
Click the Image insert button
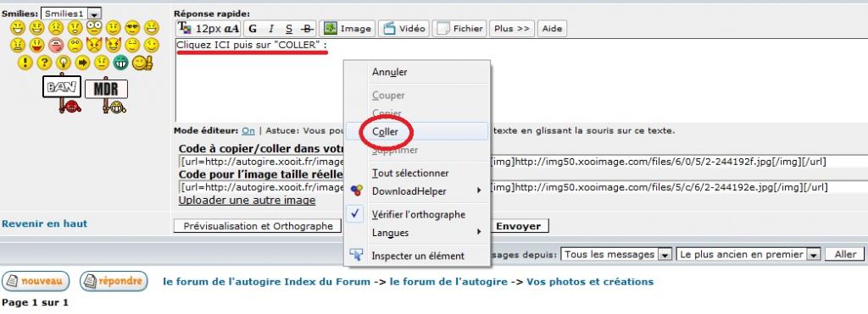pyautogui.click(x=348, y=29)
